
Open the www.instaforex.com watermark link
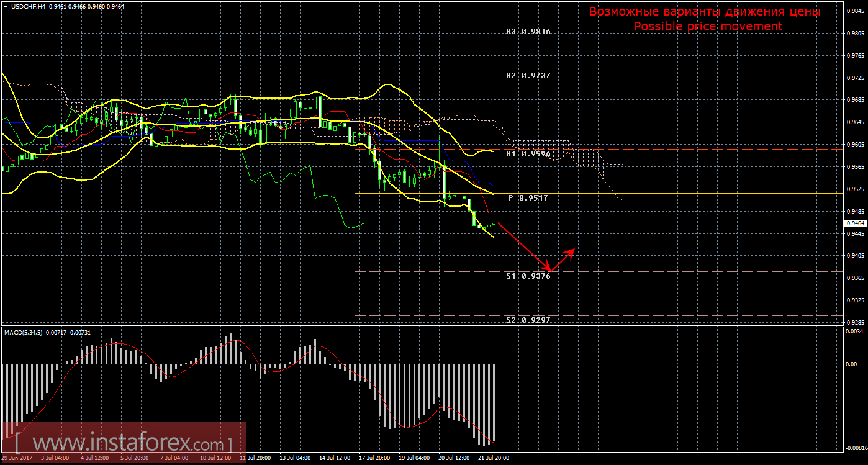click(x=123, y=445)
